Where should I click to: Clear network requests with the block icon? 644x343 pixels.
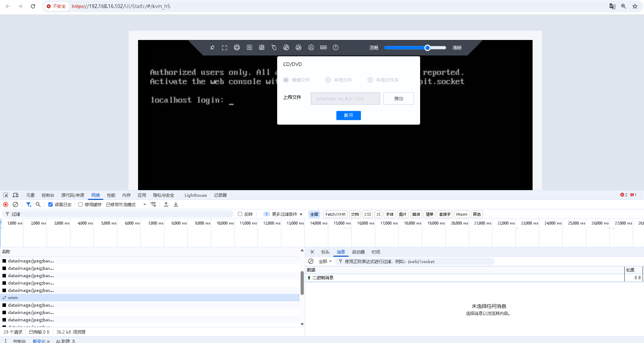(x=15, y=204)
